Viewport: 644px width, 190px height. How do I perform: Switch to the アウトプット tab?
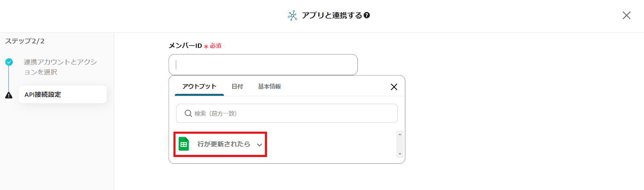[x=199, y=86]
